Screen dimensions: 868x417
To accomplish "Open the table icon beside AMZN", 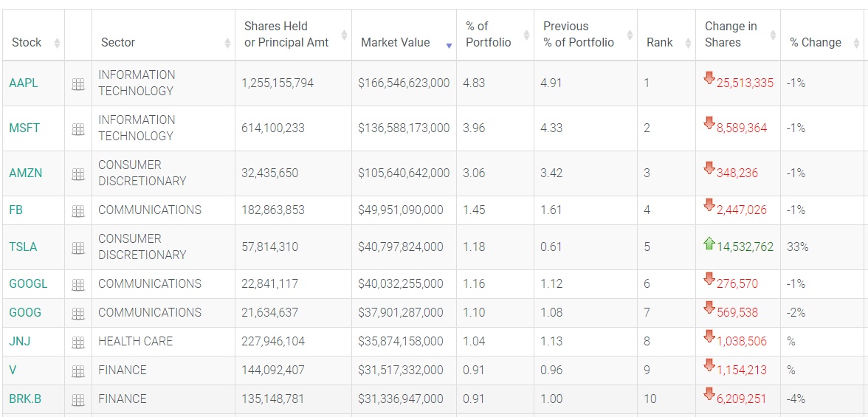I will 78,174.
